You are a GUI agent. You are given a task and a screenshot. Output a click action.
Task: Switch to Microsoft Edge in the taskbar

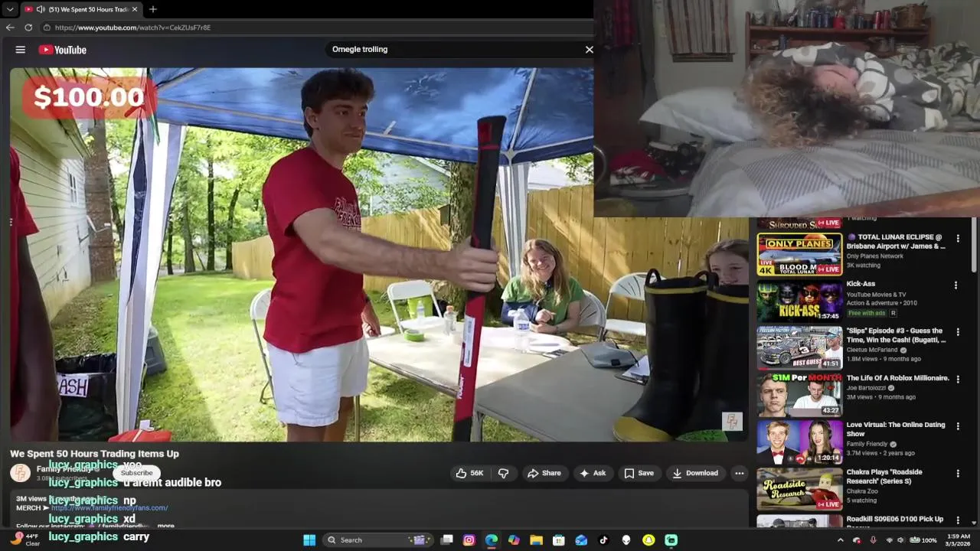492,540
